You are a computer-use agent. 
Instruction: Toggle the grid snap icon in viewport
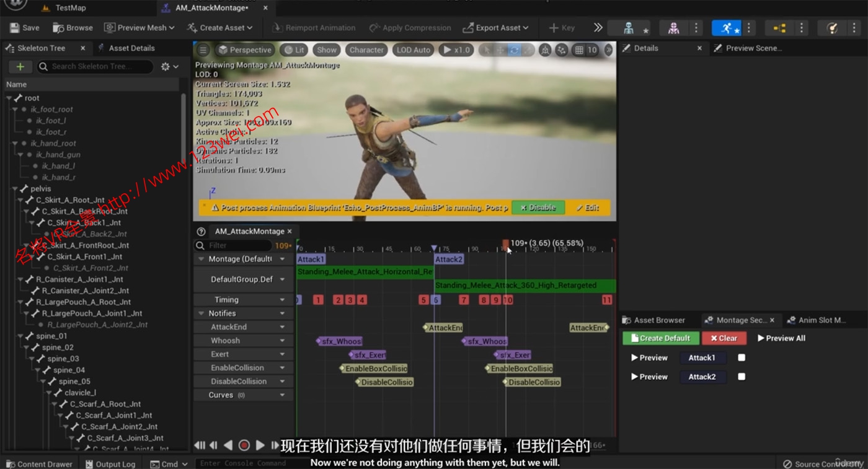coord(579,50)
